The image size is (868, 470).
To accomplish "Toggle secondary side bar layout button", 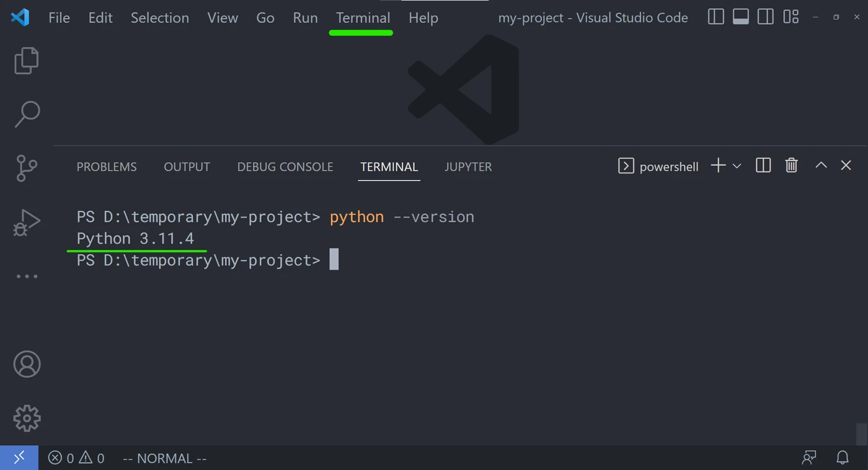I will [x=766, y=17].
